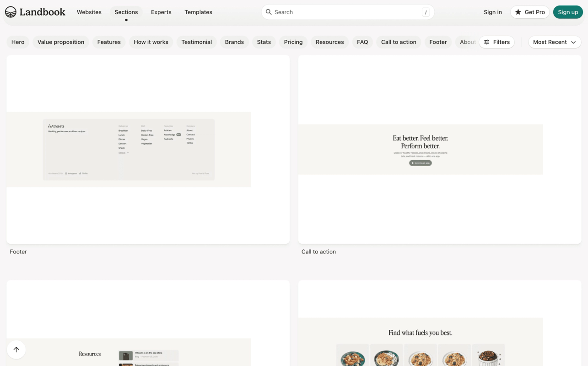Click the slash shortcut key badge
This screenshot has height=366, width=588.
tap(426, 12)
